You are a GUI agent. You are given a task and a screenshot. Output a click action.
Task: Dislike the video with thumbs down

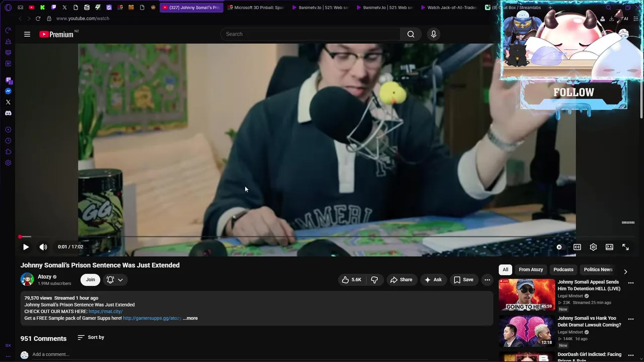pos(374,280)
